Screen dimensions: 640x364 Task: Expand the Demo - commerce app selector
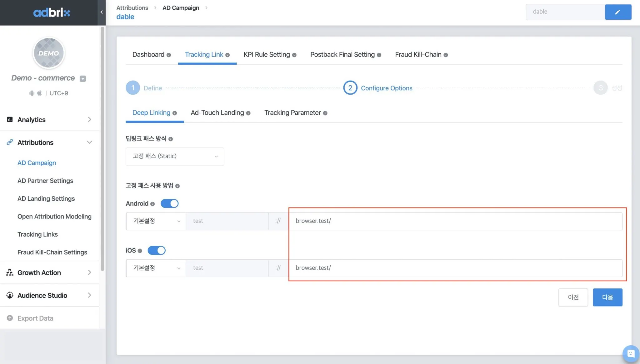[83, 79]
